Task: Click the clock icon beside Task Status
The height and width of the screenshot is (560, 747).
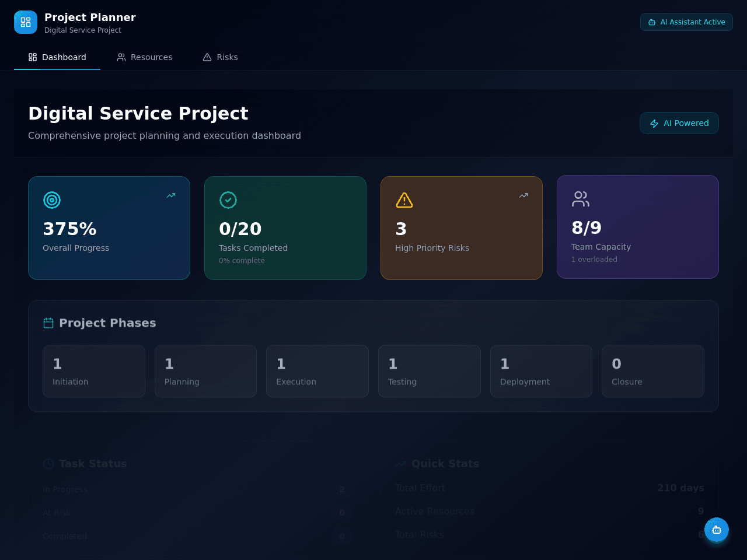Action: pyautogui.click(x=48, y=464)
